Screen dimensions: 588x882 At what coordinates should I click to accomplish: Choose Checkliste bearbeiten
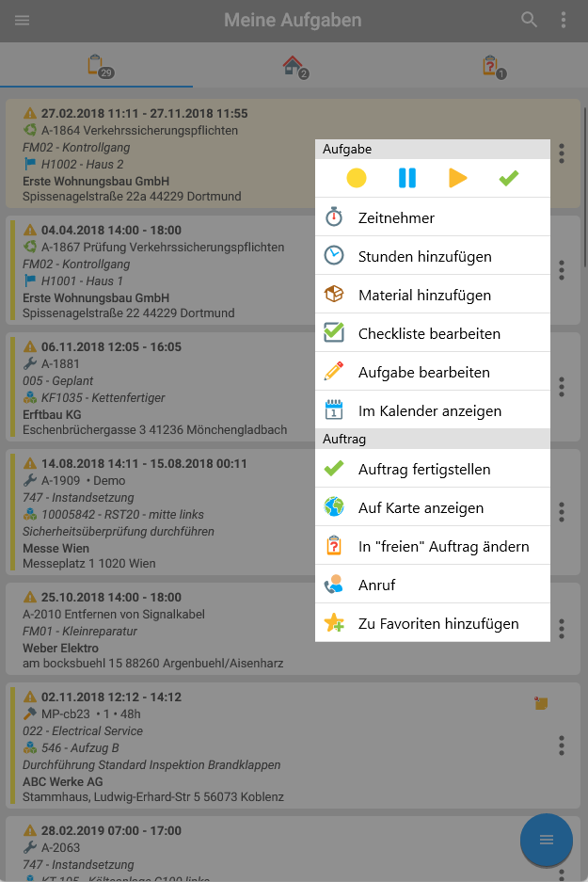432,333
